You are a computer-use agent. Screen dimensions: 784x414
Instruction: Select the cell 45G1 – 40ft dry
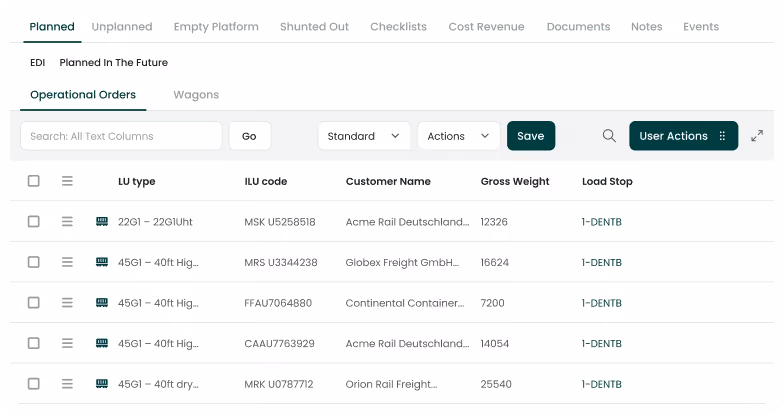[158, 384]
